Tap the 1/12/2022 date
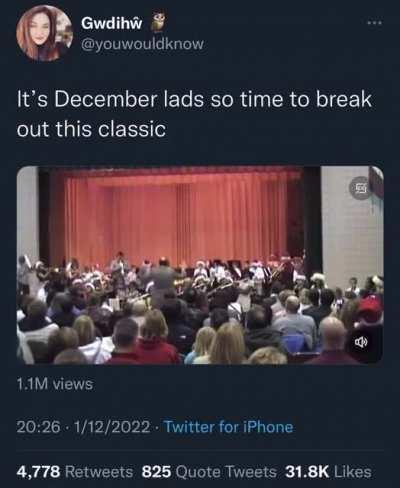 tap(113, 427)
